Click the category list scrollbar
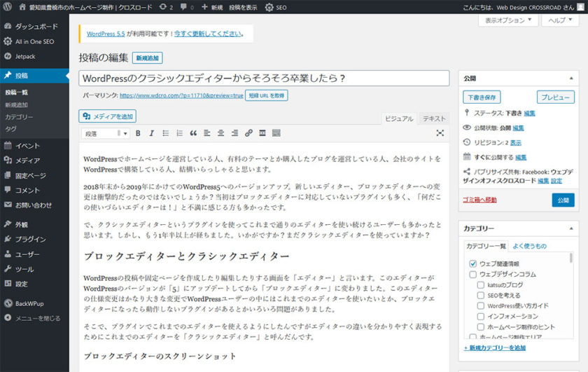The width and height of the screenshot is (588, 372). [x=571, y=258]
